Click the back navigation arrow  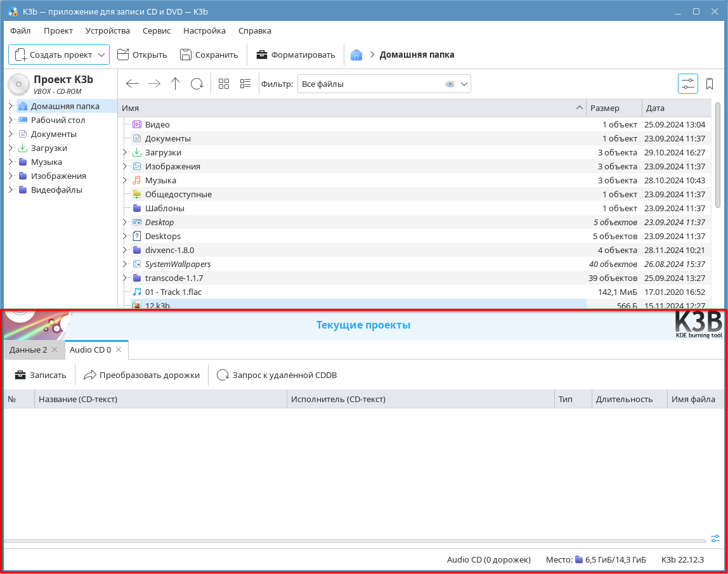tap(132, 84)
